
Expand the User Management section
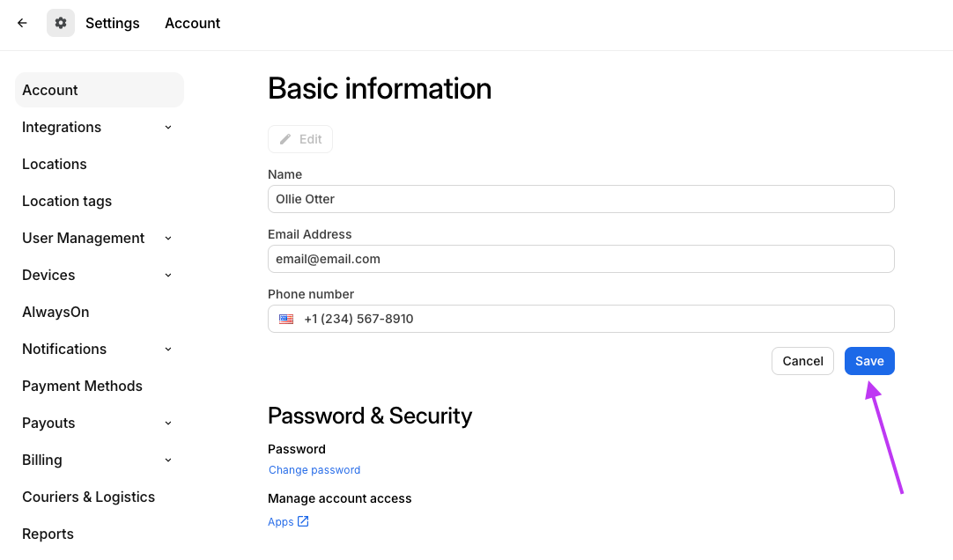[168, 238]
